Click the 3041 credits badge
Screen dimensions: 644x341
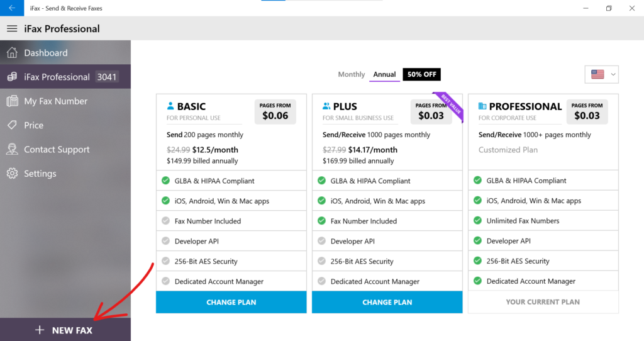(107, 77)
